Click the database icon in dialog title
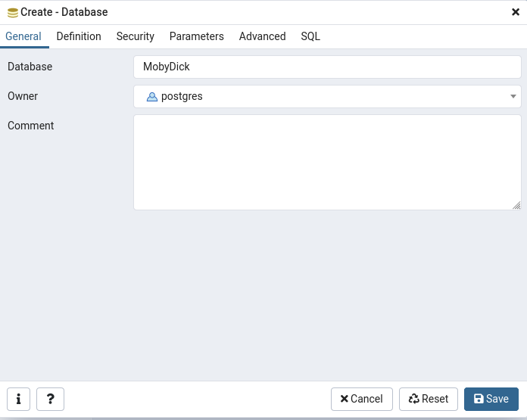 tap(13, 13)
